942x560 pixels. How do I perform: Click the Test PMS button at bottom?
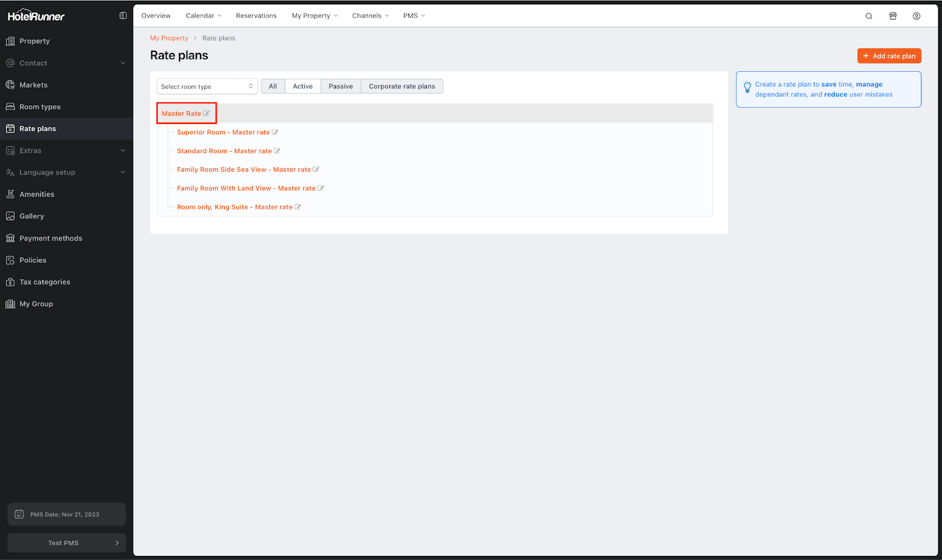click(x=67, y=543)
